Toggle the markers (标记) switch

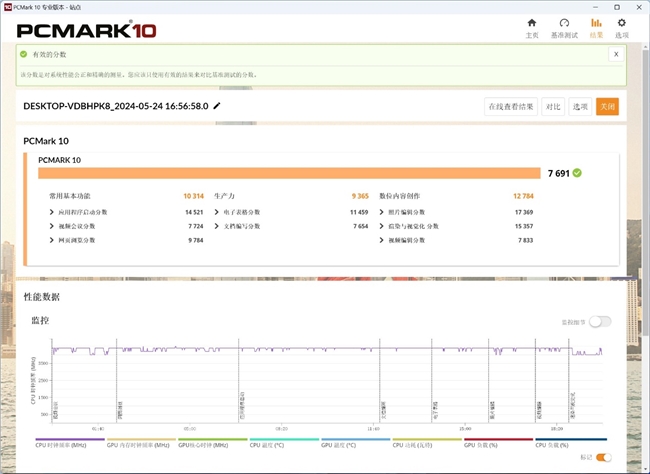pos(604,457)
